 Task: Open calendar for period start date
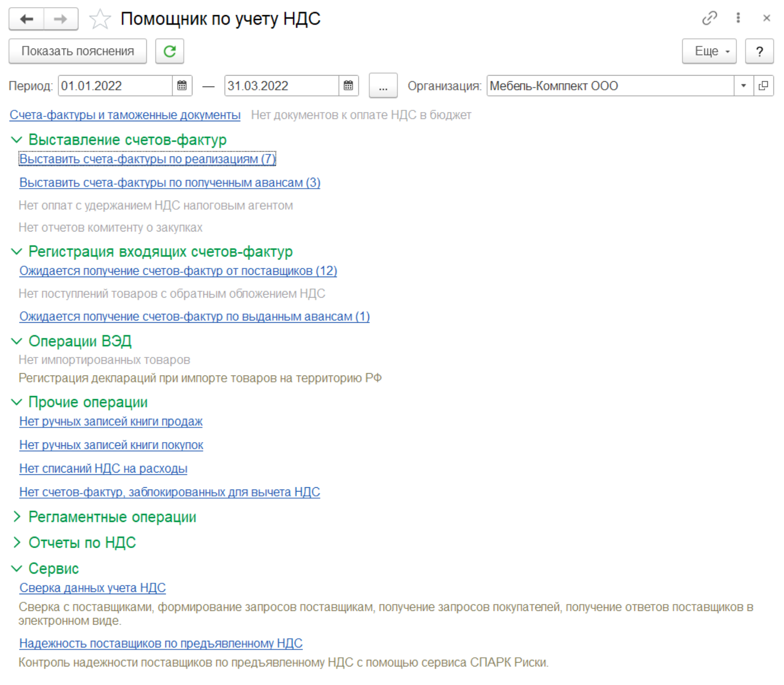coord(182,86)
